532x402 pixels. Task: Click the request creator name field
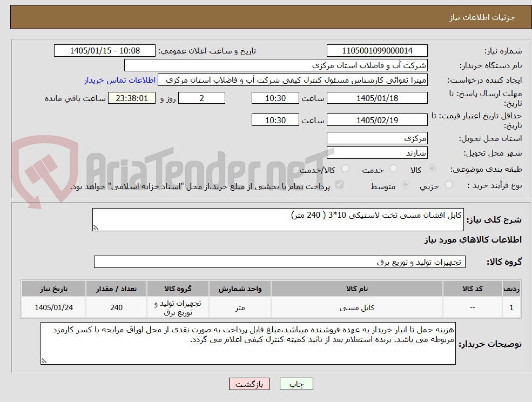click(x=292, y=80)
